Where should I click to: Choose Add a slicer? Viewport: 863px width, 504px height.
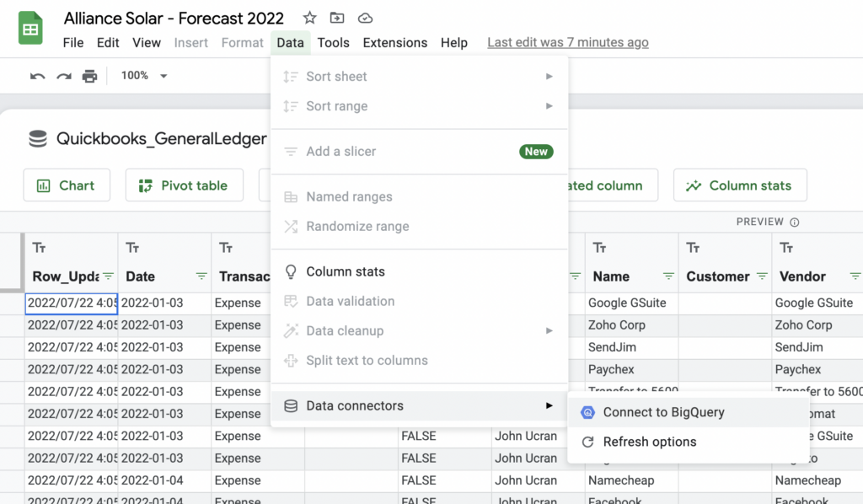pyautogui.click(x=420, y=152)
